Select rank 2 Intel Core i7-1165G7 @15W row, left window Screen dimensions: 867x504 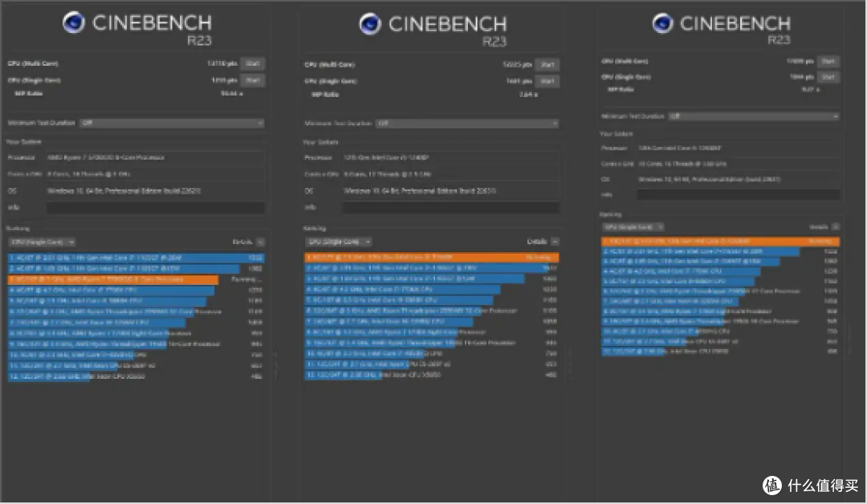point(136,269)
